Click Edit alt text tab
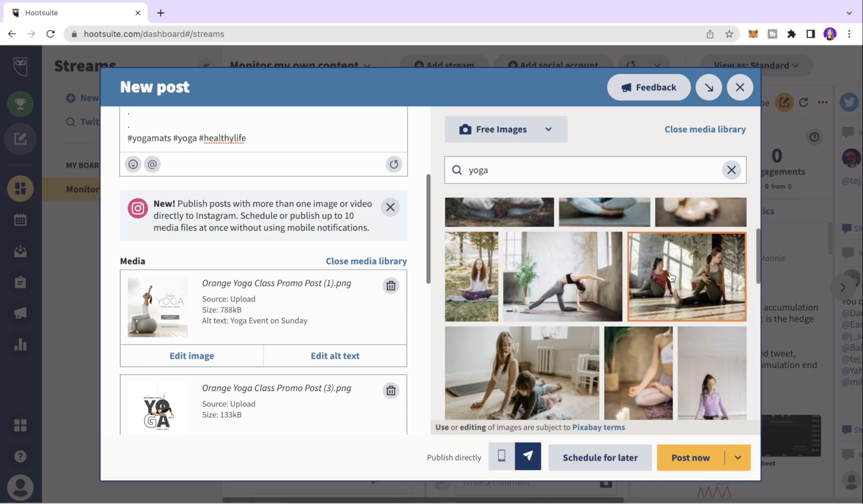This screenshot has height=504, width=863. (x=335, y=356)
